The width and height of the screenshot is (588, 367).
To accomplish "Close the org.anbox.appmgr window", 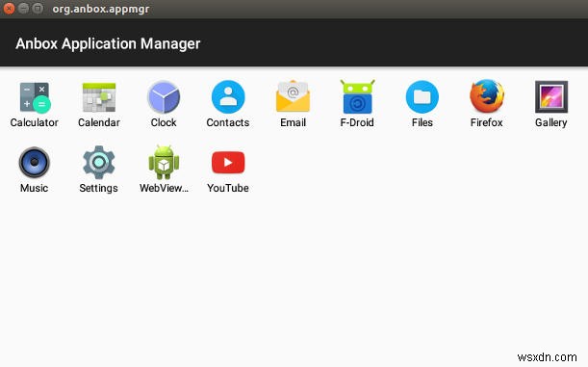I will pyautogui.click(x=9, y=9).
